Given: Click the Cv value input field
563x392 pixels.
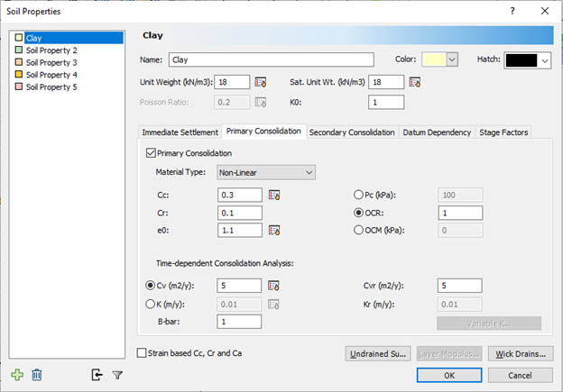Looking at the screenshot, I should (239, 286).
